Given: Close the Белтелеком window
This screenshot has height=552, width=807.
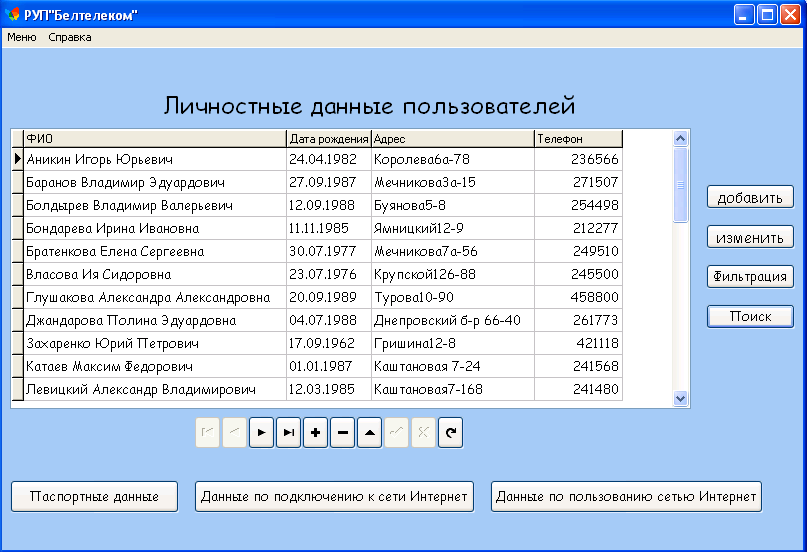Looking at the screenshot, I should tap(790, 15).
